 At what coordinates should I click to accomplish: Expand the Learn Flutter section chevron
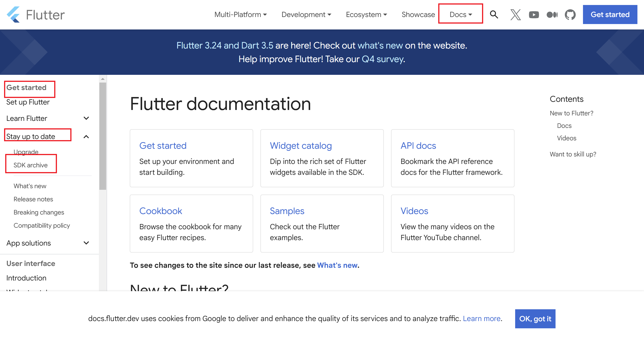86,118
